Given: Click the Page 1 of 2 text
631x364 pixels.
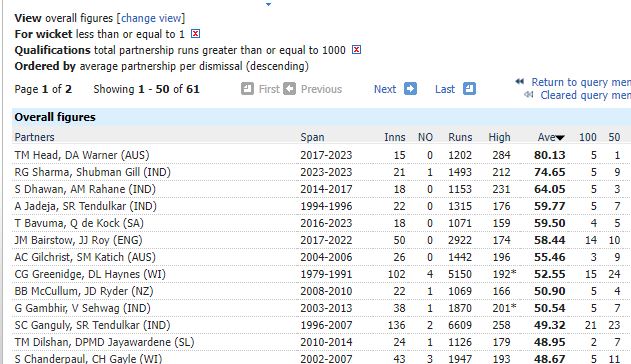Looking at the screenshot, I should tap(43, 89).
